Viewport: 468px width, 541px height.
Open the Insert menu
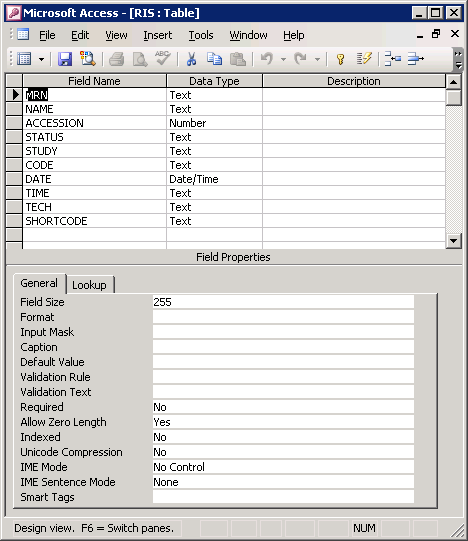pyautogui.click(x=157, y=35)
